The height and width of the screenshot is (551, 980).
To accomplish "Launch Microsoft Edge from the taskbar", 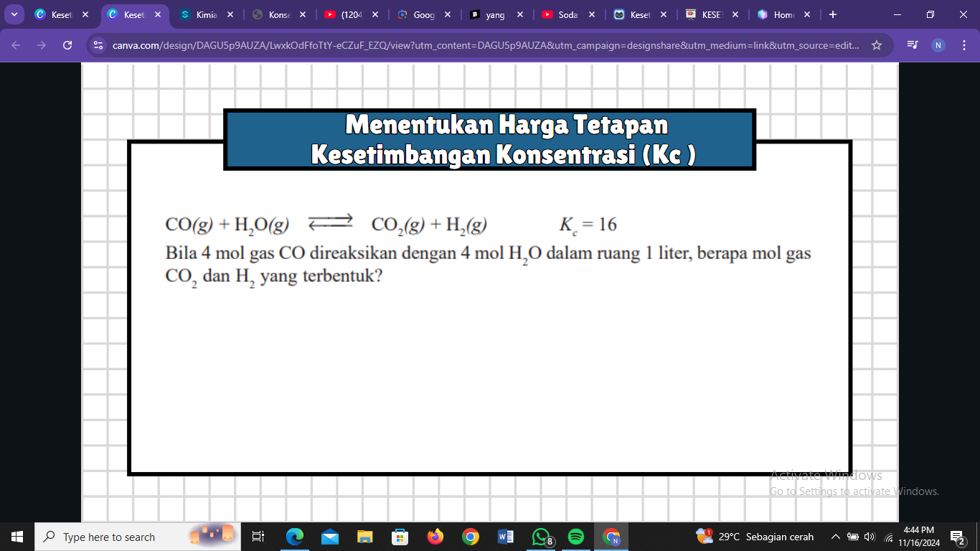I will 294,537.
